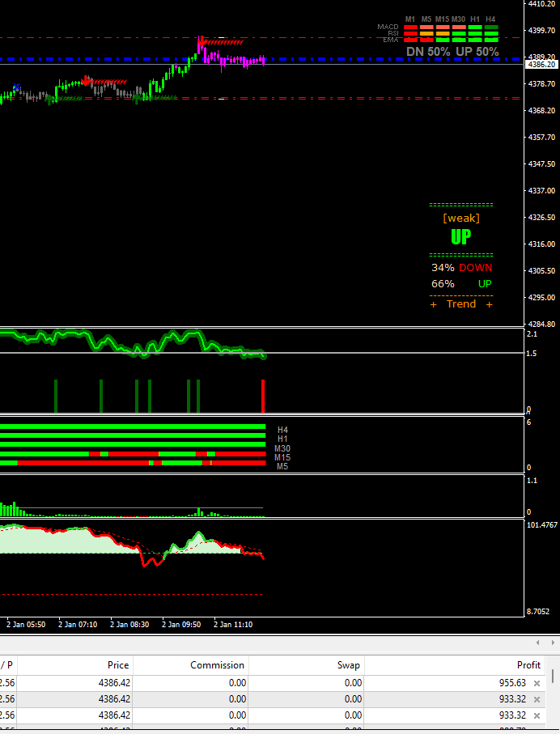Click the DN 50% UP 50% text

coord(452,51)
